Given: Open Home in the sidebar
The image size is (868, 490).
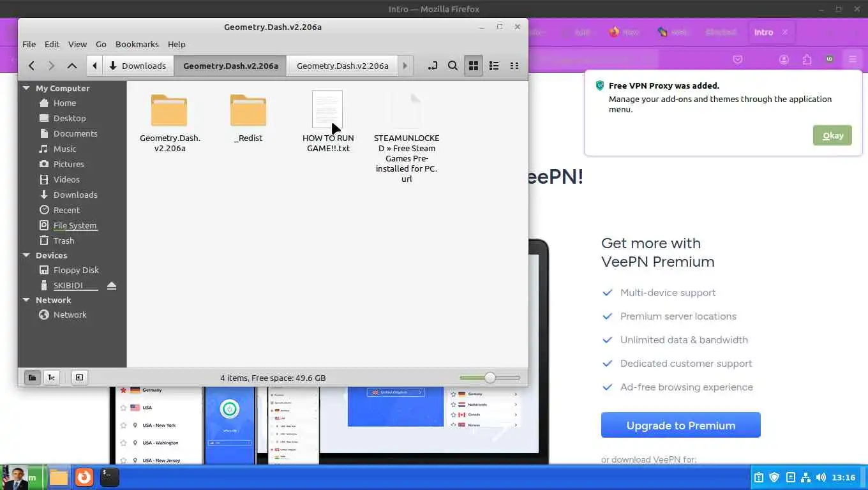Looking at the screenshot, I should 64,103.
